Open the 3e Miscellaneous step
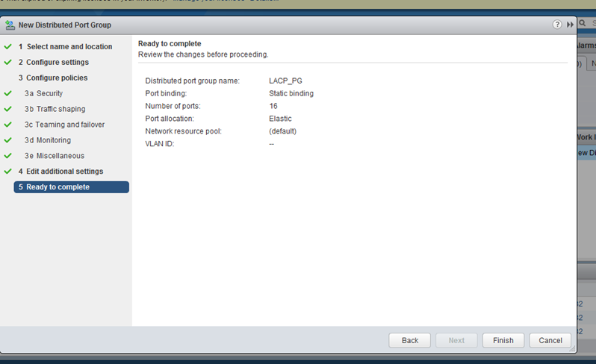Viewport: 596px width, 364px height. click(55, 156)
